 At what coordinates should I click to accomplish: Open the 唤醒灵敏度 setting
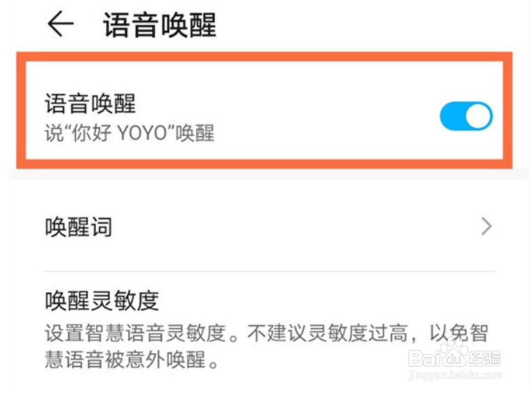(x=102, y=300)
